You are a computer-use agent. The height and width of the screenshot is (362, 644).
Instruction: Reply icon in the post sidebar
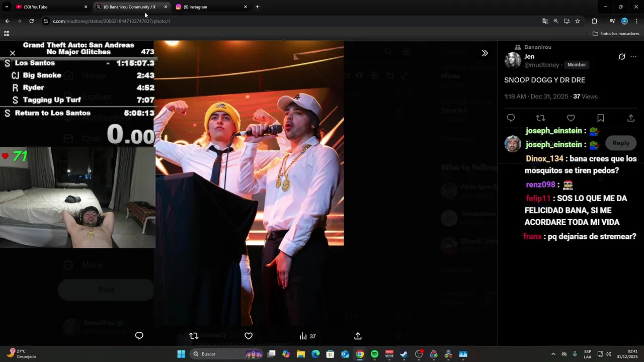pos(511,118)
